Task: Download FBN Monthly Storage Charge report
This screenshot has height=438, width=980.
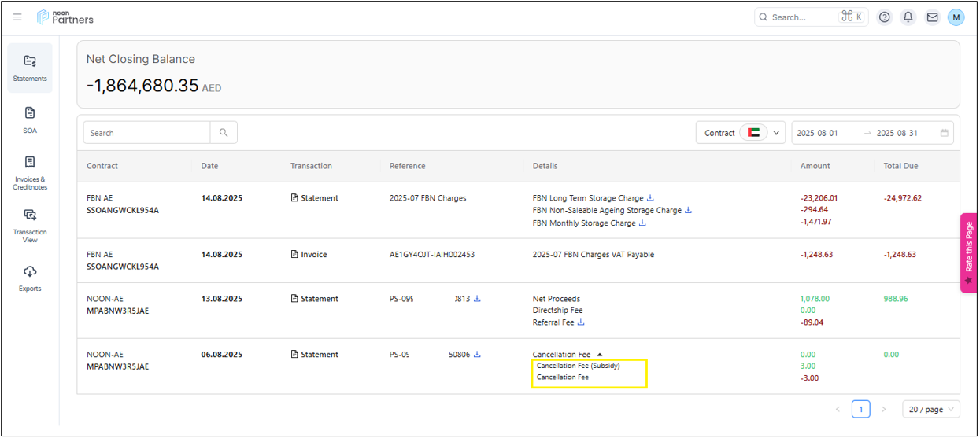Action: tap(642, 223)
